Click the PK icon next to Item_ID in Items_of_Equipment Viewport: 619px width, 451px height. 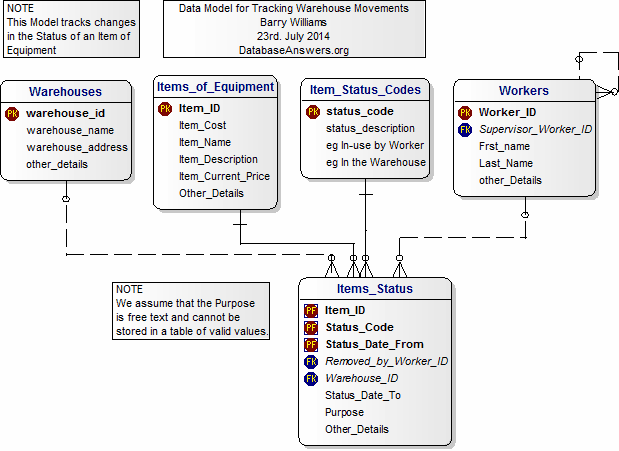pyautogui.click(x=165, y=109)
